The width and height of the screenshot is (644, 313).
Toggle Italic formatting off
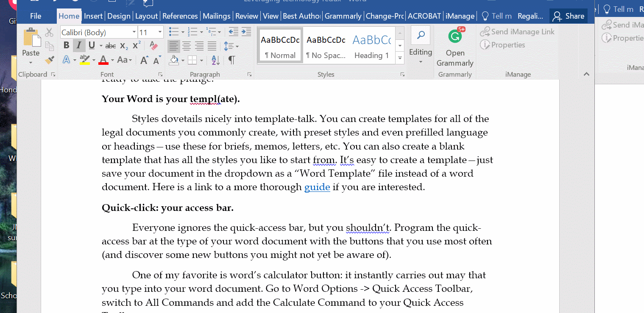click(x=79, y=46)
